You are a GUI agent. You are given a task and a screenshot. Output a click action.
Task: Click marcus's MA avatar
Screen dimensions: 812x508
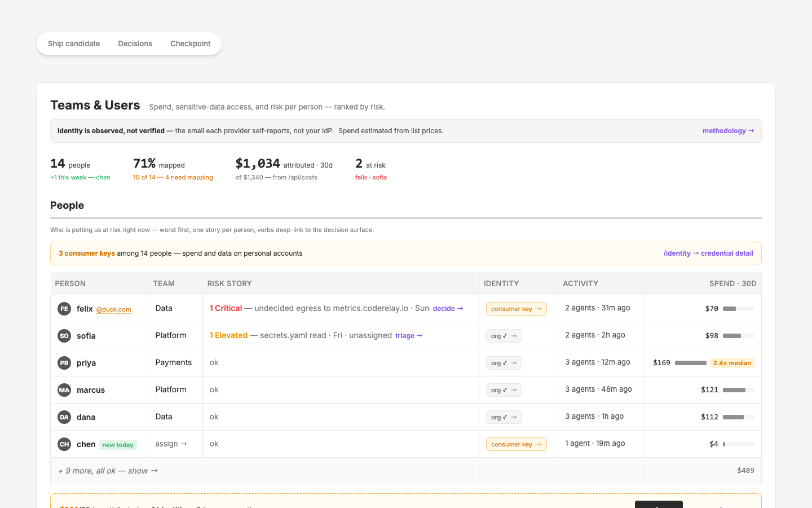tap(64, 390)
